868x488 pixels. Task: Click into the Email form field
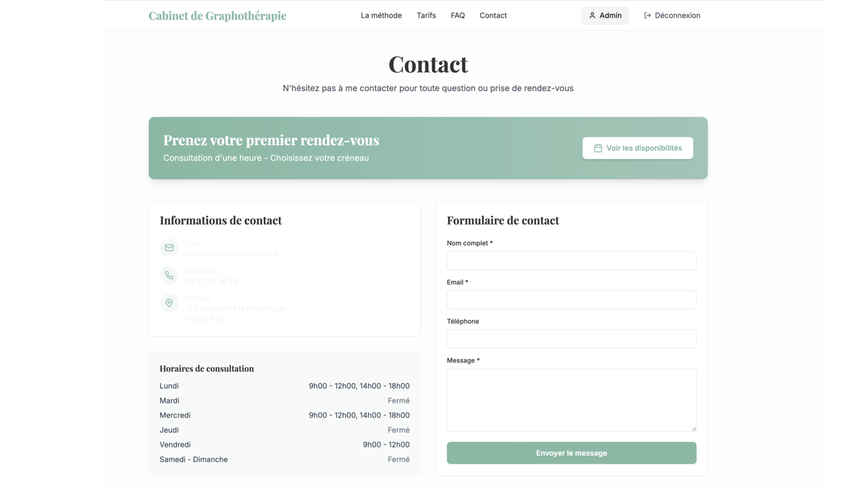[571, 300]
